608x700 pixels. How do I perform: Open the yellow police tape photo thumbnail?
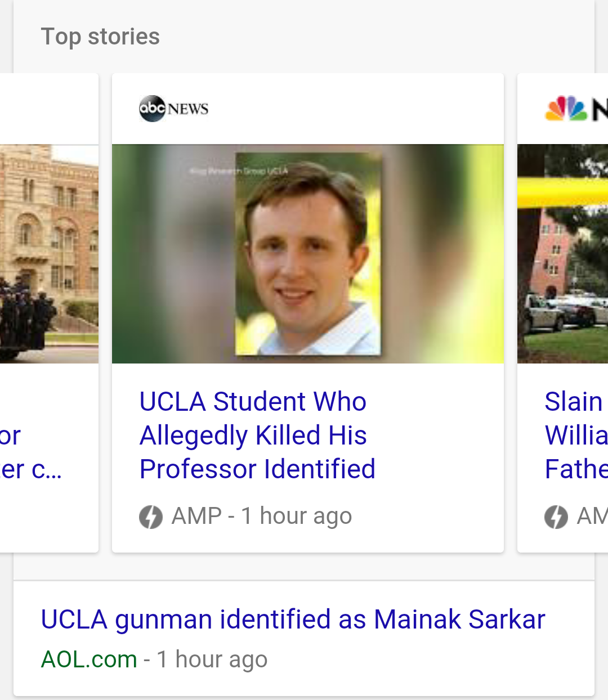pyautogui.click(x=563, y=254)
